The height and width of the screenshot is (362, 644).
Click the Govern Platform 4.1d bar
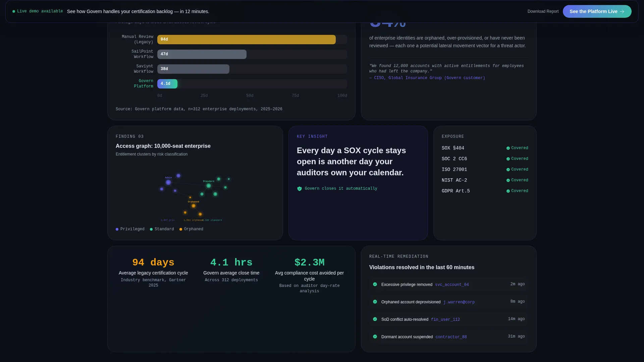coord(167,84)
